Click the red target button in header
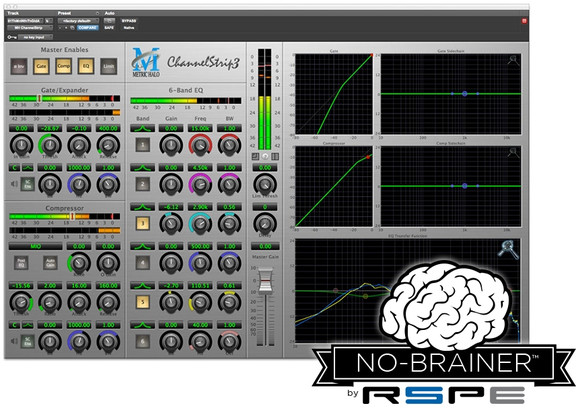The image size is (576, 414). coord(524,21)
